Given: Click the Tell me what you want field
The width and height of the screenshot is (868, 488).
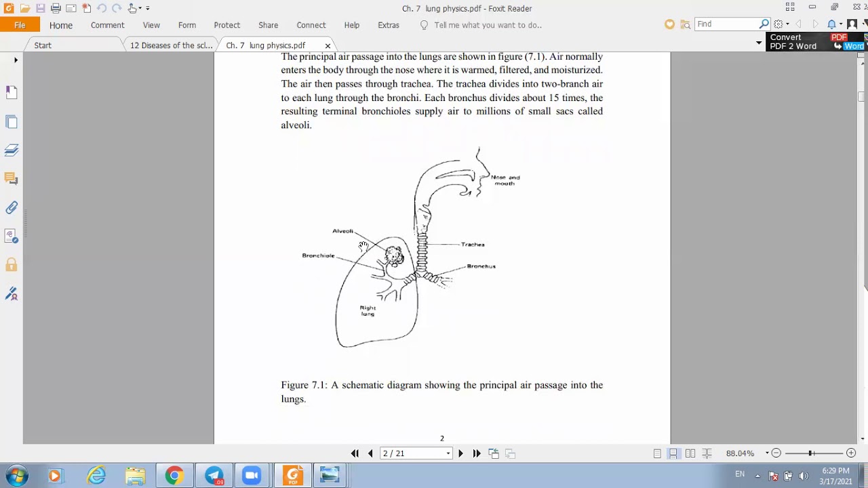Looking at the screenshot, I should tap(488, 25).
